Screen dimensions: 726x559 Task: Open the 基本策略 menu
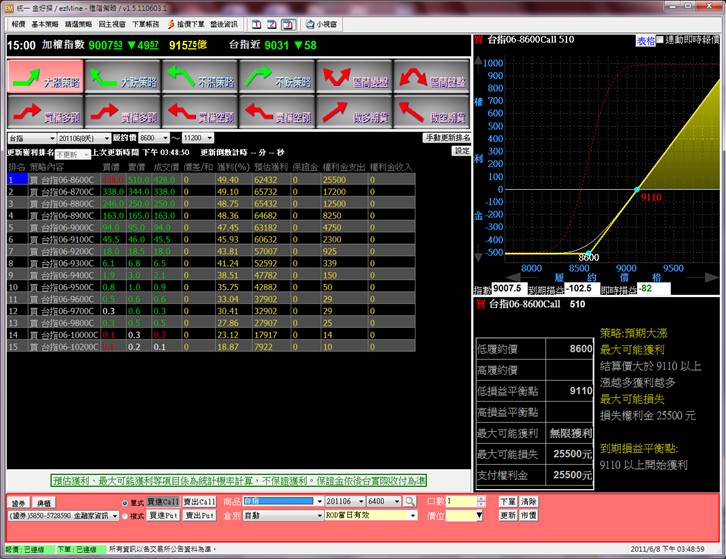coord(43,21)
